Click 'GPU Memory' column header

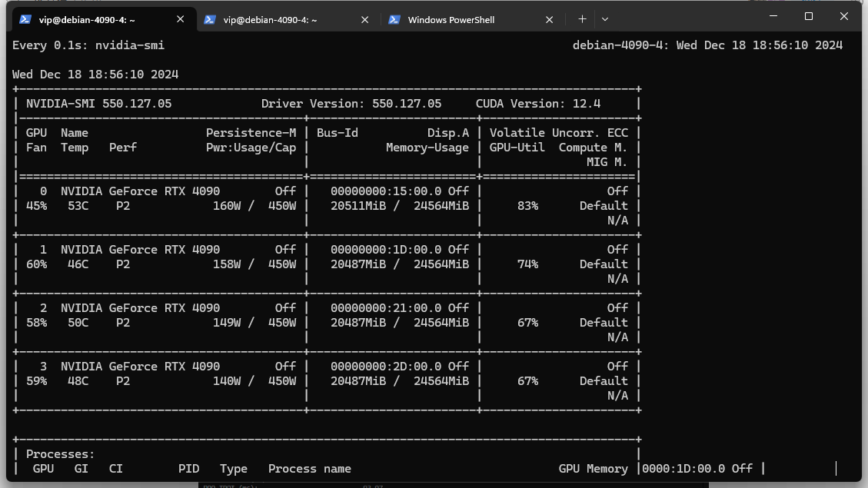[x=594, y=469]
